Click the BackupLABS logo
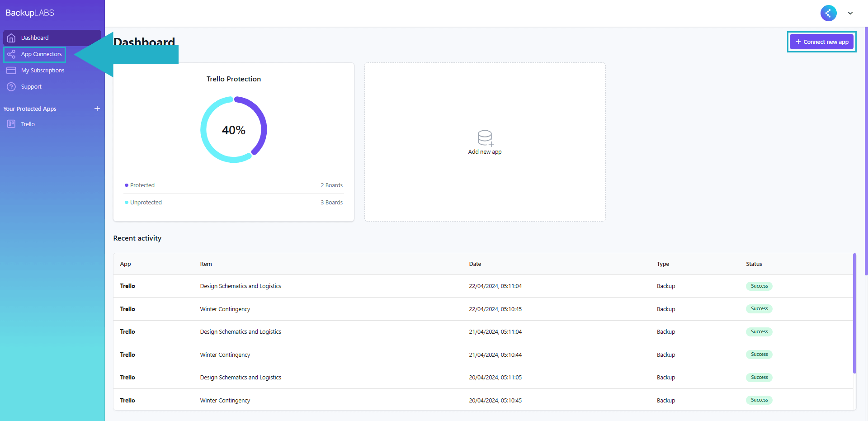The width and height of the screenshot is (868, 421). tap(30, 13)
